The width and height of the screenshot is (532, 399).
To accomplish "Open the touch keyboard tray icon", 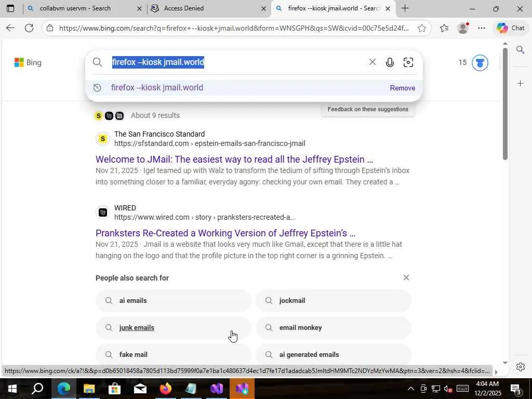I will click(463, 389).
